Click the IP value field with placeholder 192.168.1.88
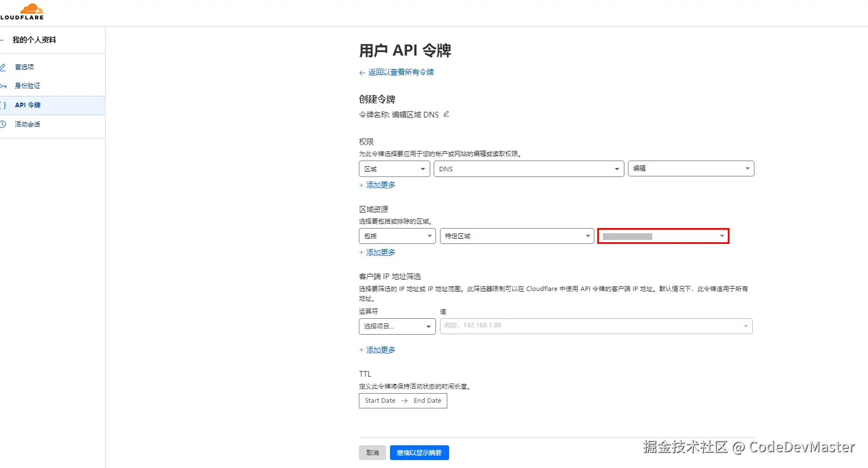The height and width of the screenshot is (468, 868). [596, 326]
